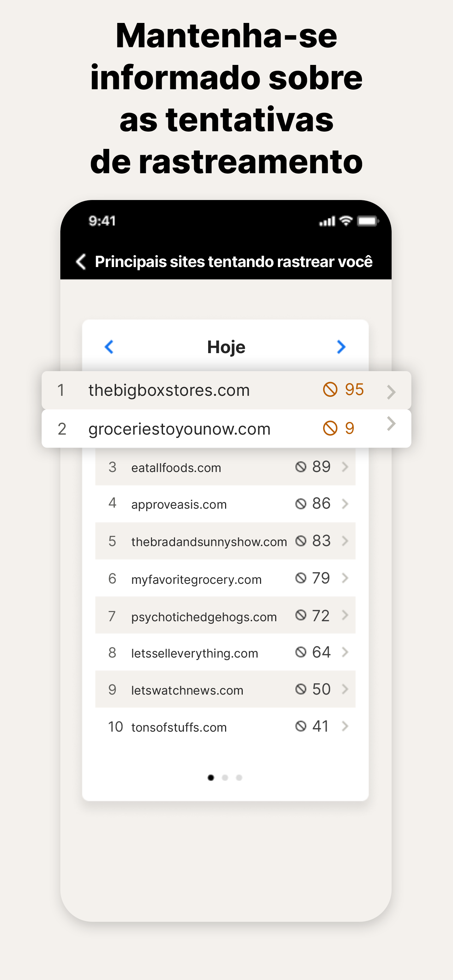This screenshot has height=980, width=453.
Task: Tap the orange blocked icon beside 95
Action: coord(330,389)
